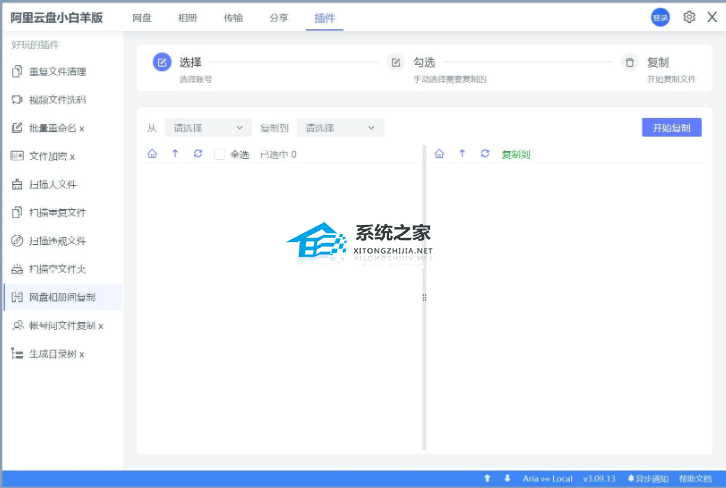Open the 复制到 destination dropdown

pyautogui.click(x=340, y=128)
